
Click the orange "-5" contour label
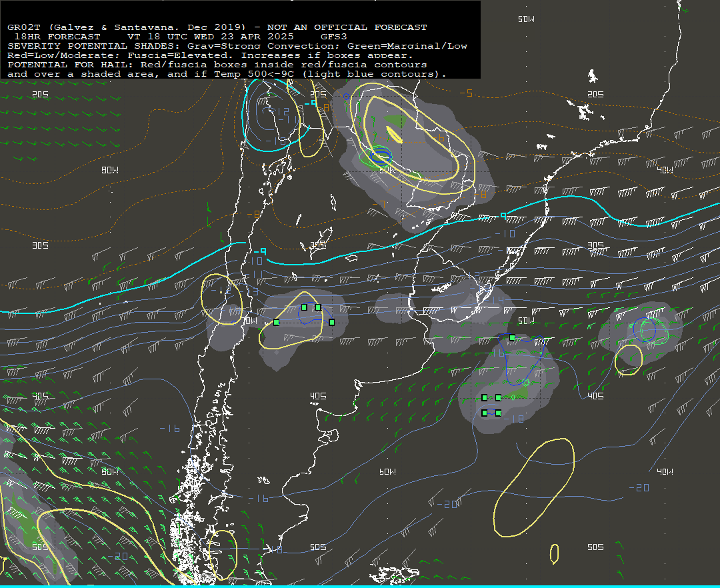(x=466, y=93)
